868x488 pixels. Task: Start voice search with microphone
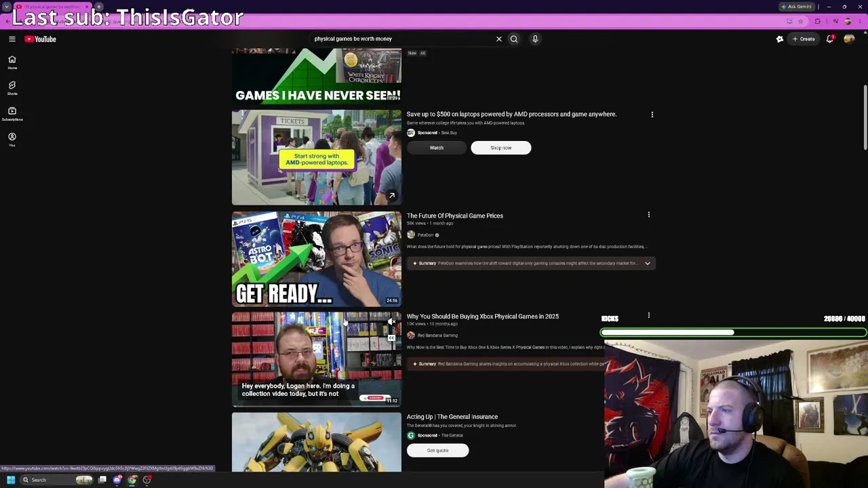coord(535,39)
